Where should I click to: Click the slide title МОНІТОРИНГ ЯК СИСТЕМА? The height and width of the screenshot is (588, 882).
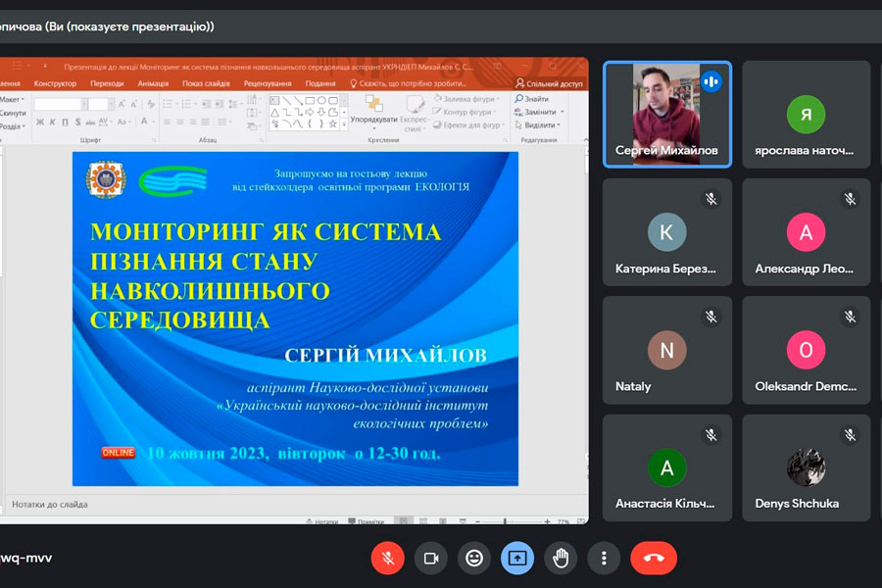pyautogui.click(x=266, y=232)
